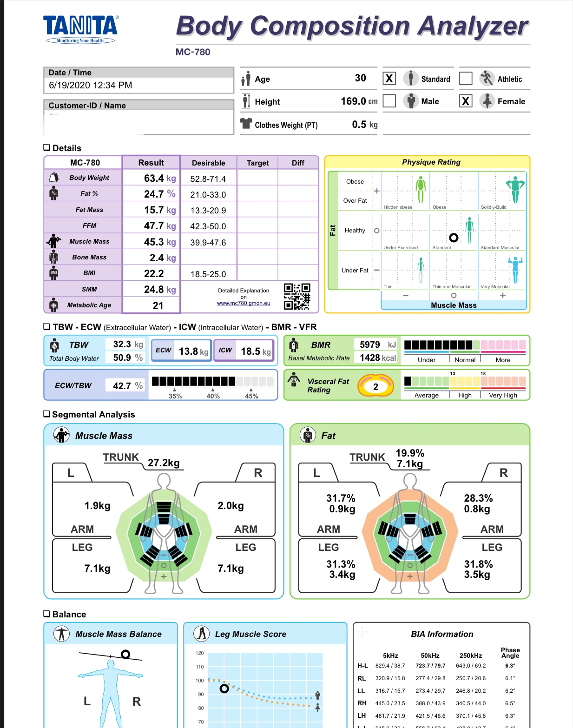Click the Tanita logo
Screen dimensions: 573x728
pos(81,29)
